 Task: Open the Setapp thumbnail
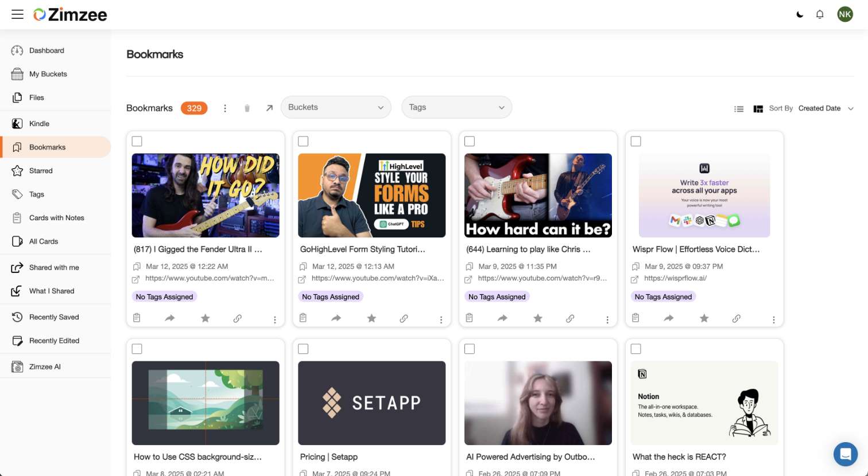click(372, 403)
